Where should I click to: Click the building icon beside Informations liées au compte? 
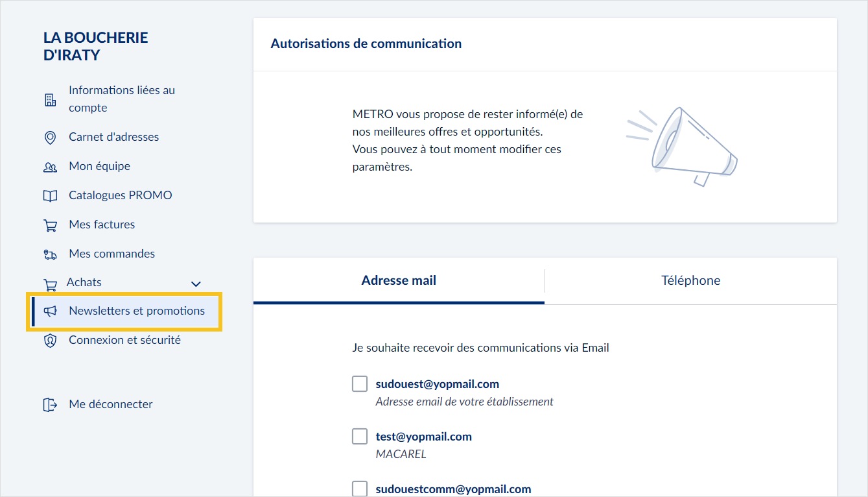(x=51, y=99)
